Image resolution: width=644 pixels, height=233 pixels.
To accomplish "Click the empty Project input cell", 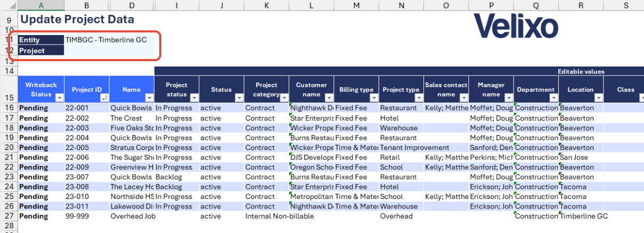I will point(109,51).
